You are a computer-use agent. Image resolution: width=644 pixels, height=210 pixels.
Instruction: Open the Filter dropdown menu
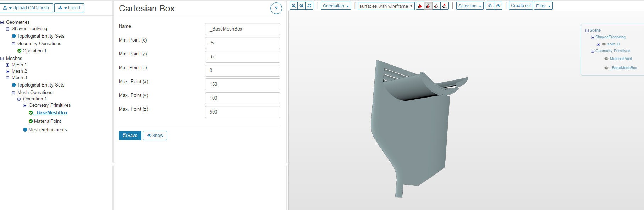543,6
